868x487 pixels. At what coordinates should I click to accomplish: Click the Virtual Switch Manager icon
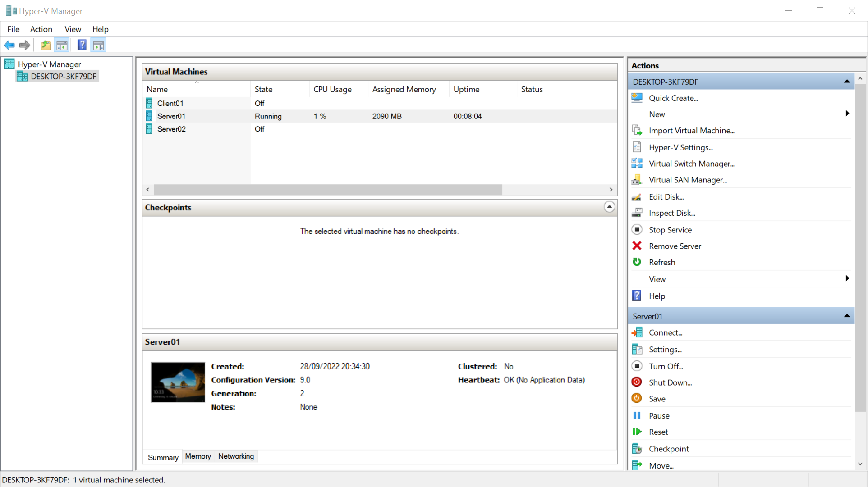(x=637, y=163)
